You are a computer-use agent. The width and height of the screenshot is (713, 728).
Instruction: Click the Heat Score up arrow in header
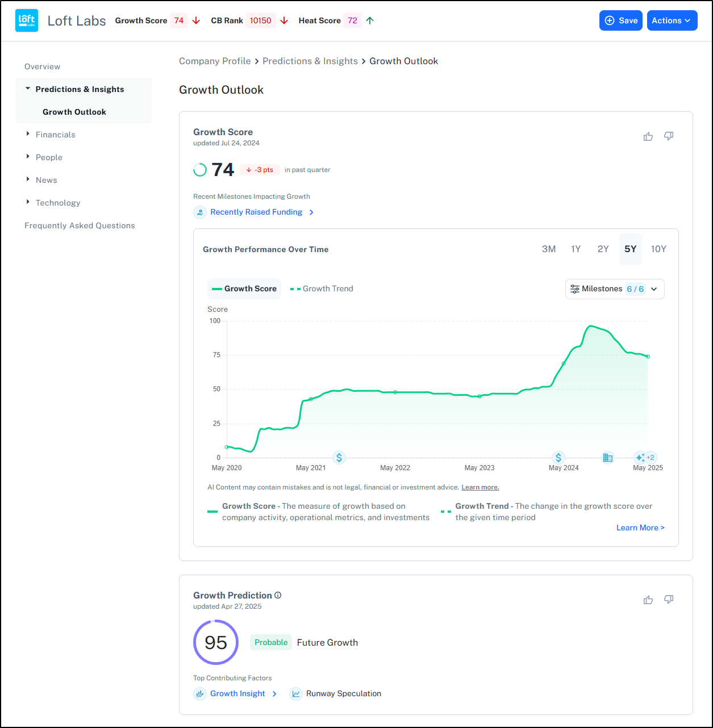370,20
